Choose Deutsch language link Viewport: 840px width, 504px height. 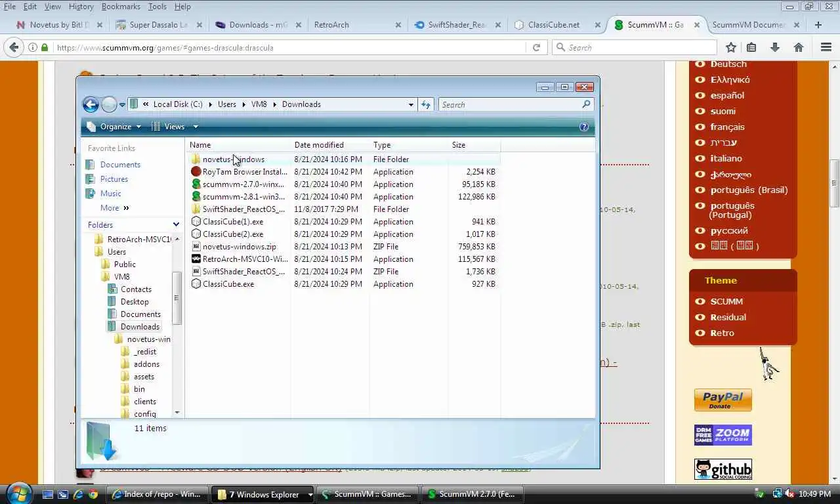[728, 64]
